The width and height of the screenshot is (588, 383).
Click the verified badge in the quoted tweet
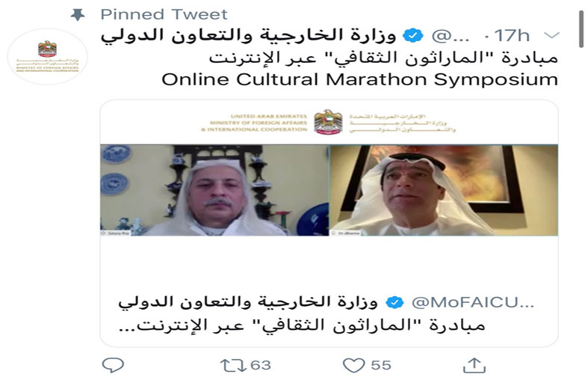click(395, 303)
